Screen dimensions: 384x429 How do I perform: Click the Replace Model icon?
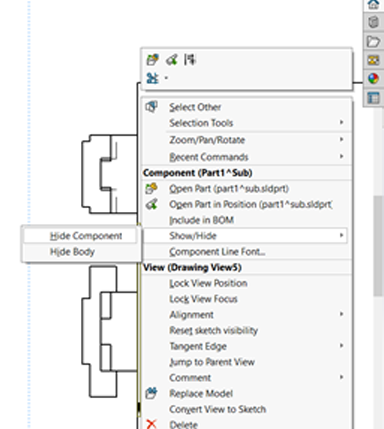(x=152, y=393)
